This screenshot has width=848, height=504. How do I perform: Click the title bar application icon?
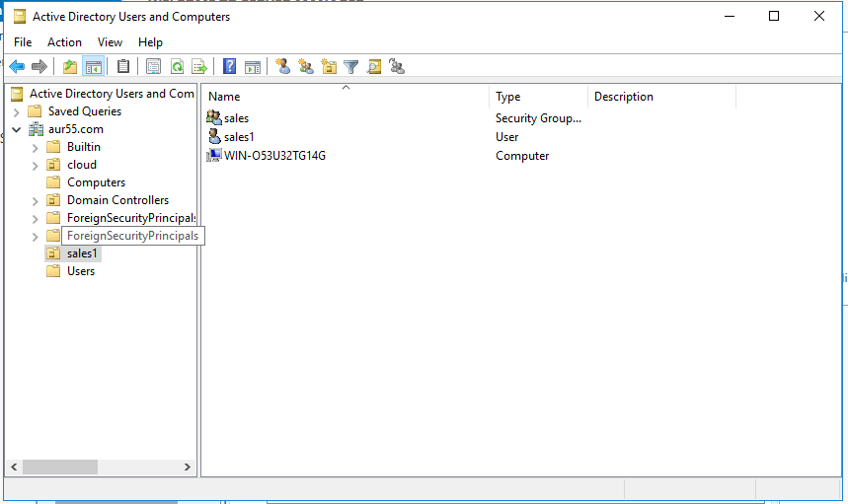[20, 17]
